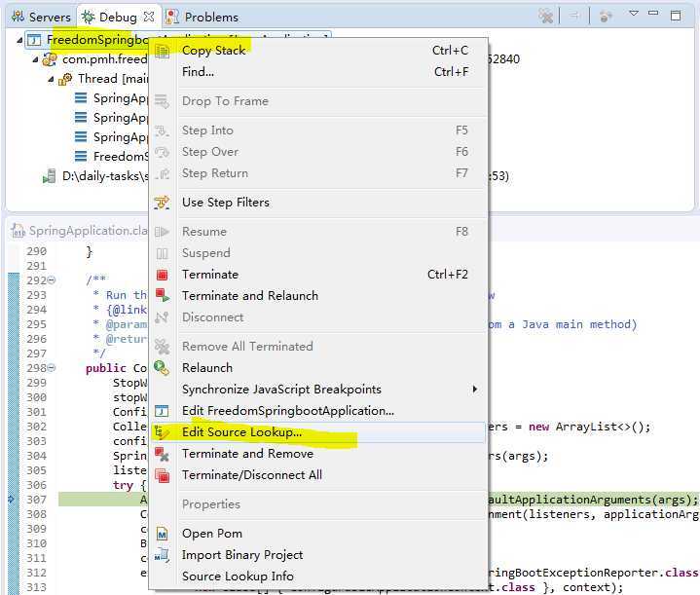Click 'new ArrayList<>();' code text
Screen dimensions: 700x595
[590, 428]
